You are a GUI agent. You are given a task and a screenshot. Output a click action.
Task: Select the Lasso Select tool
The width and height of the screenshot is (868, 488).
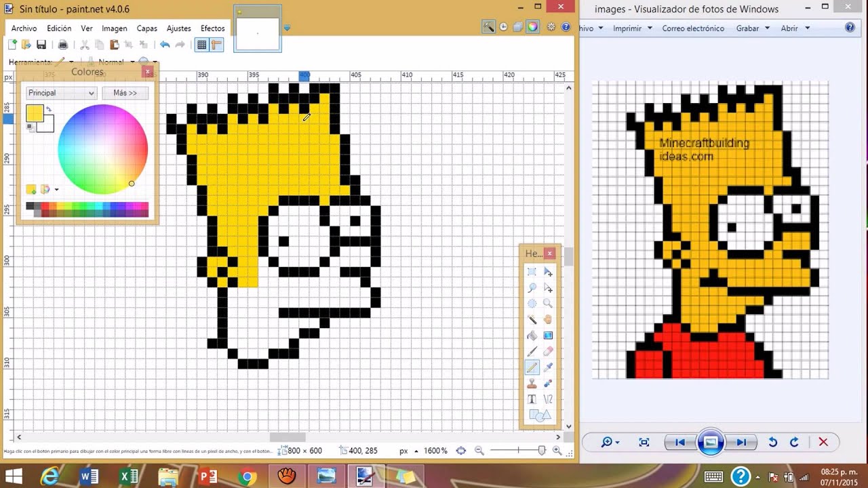532,288
